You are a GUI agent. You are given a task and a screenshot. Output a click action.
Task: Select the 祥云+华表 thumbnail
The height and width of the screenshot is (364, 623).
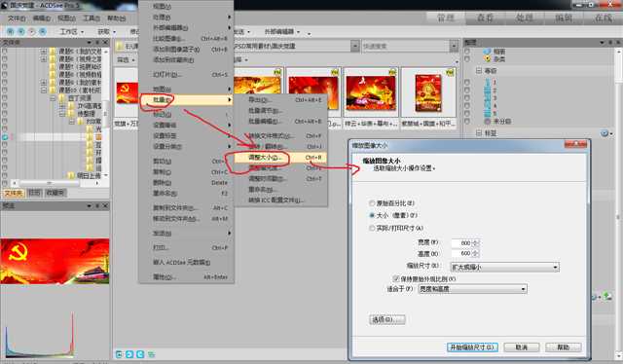tap(371, 93)
